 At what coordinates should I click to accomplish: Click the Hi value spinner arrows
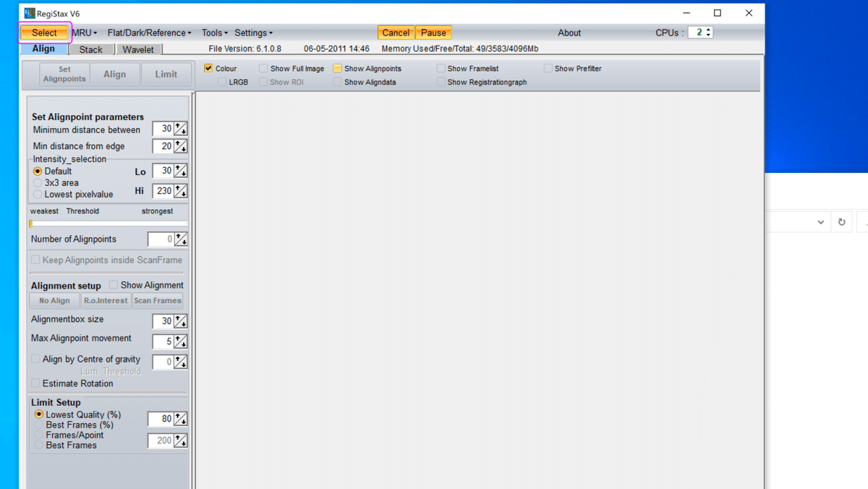click(x=181, y=191)
